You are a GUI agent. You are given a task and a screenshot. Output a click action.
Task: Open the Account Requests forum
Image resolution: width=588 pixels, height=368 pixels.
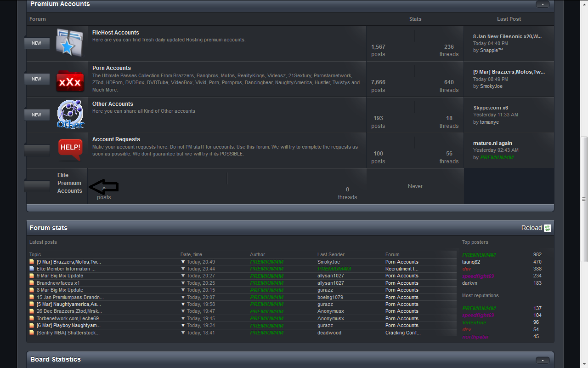click(116, 139)
